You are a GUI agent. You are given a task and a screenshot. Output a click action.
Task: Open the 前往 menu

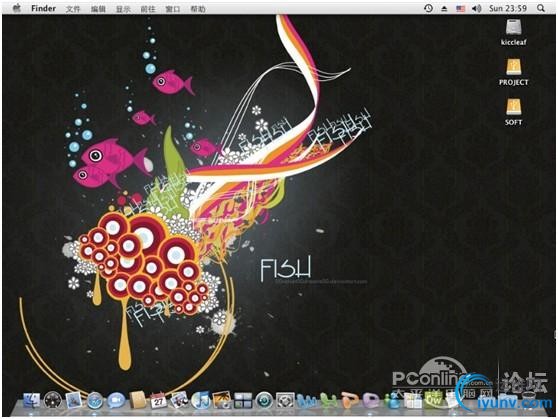click(148, 9)
